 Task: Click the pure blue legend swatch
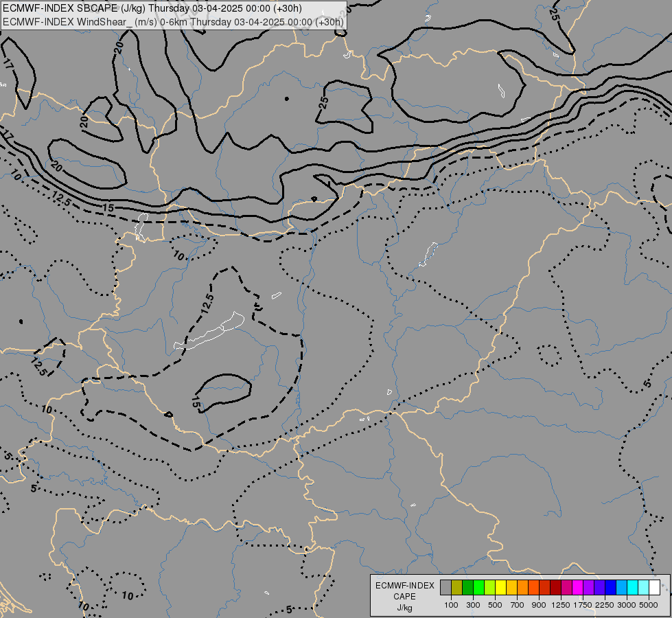pyautogui.click(x=610, y=587)
